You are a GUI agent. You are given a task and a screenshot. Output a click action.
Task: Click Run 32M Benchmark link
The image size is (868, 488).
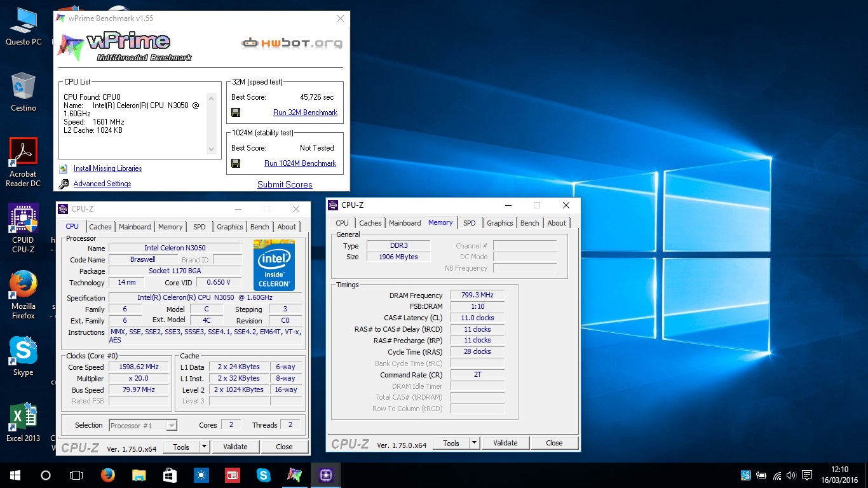coord(305,112)
